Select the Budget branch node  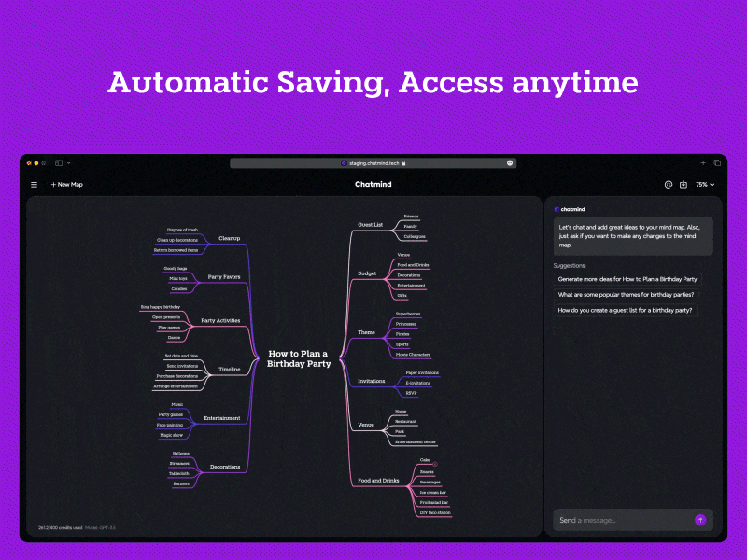coord(367,273)
